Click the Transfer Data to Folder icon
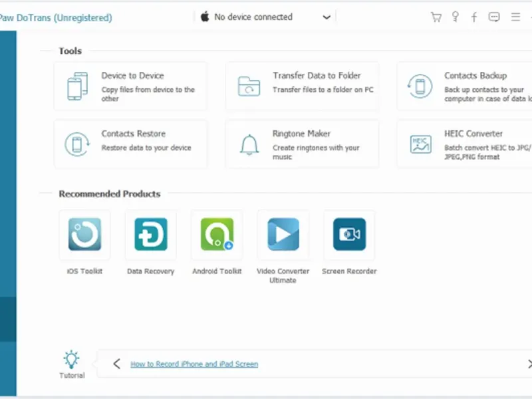This screenshot has width=532, height=399. click(x=249, y=86)
